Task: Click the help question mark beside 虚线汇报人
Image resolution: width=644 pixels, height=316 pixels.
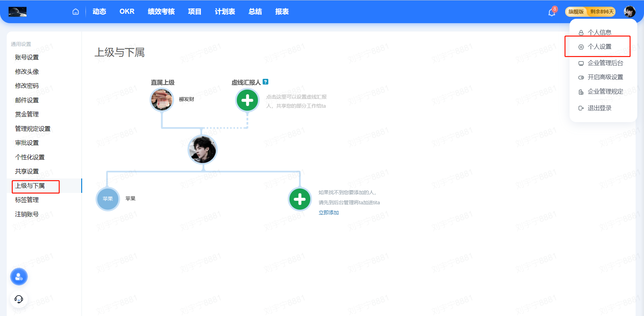Action: click(265, 82)
